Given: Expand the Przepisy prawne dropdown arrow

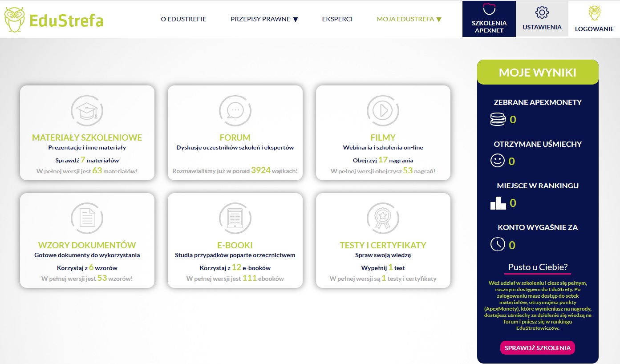Looking at the screenshot, I should point(296,19).
